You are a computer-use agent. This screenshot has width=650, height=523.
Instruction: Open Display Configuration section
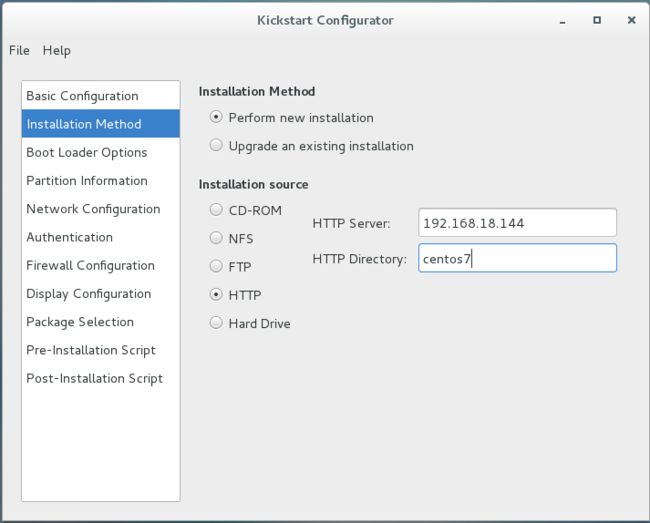(x=101, y=293)
